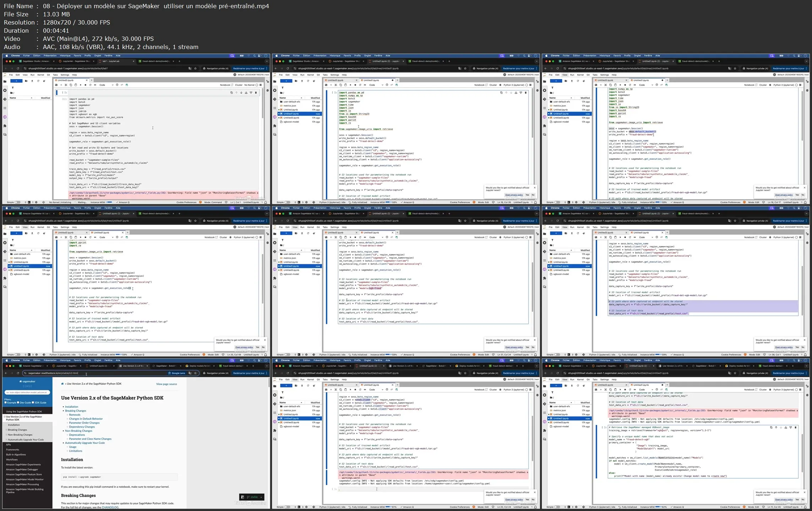Open running-kernels circle icon in the No Kernel frame

point(5,90)
